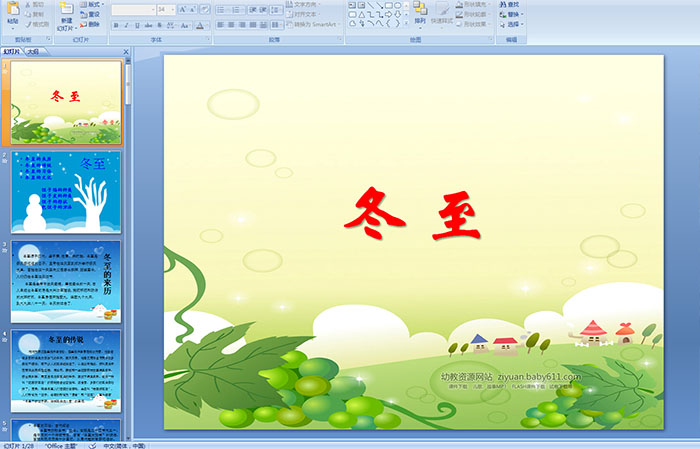The height and width of the screenshot is (449, 700).
Task: Open Shape Effects (形状效果) menu
Action: pyautogui.click(x=473, y=24)
